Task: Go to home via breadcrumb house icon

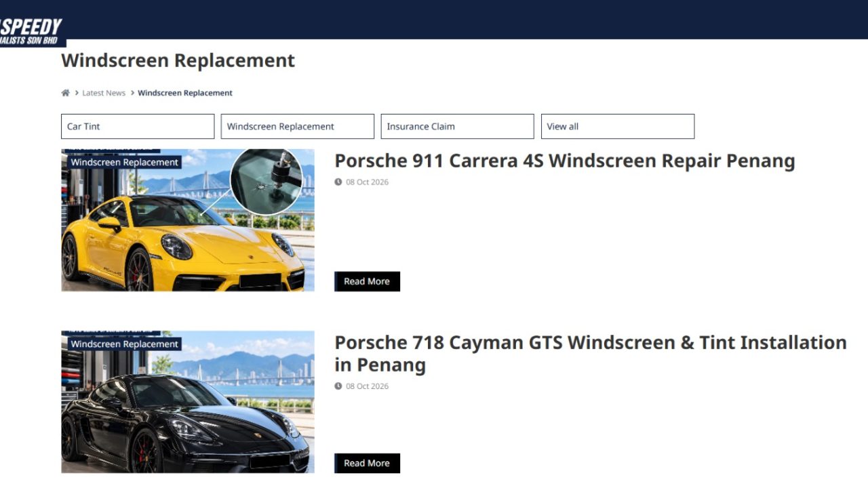Action: [66, 93]
